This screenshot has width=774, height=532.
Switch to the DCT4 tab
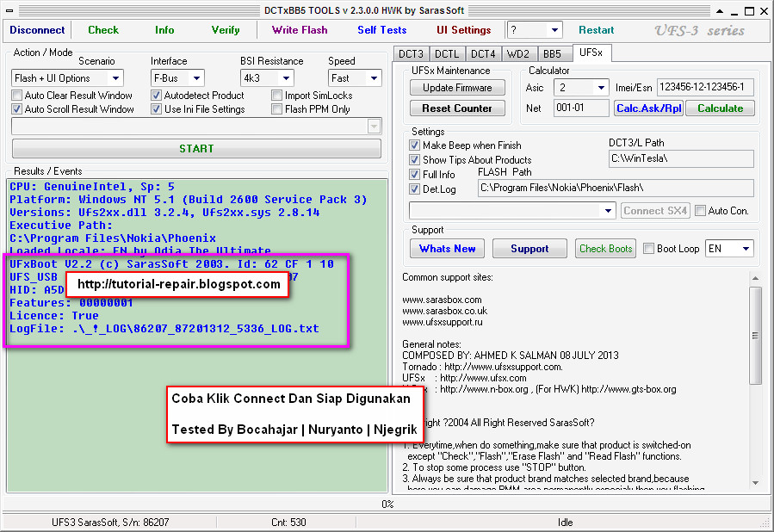coord(483,53)
